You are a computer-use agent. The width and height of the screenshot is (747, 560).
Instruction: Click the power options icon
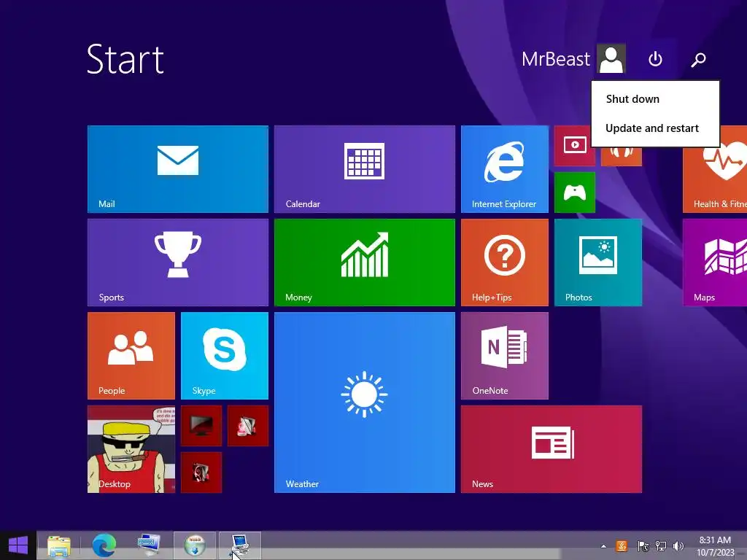(655, 59)
